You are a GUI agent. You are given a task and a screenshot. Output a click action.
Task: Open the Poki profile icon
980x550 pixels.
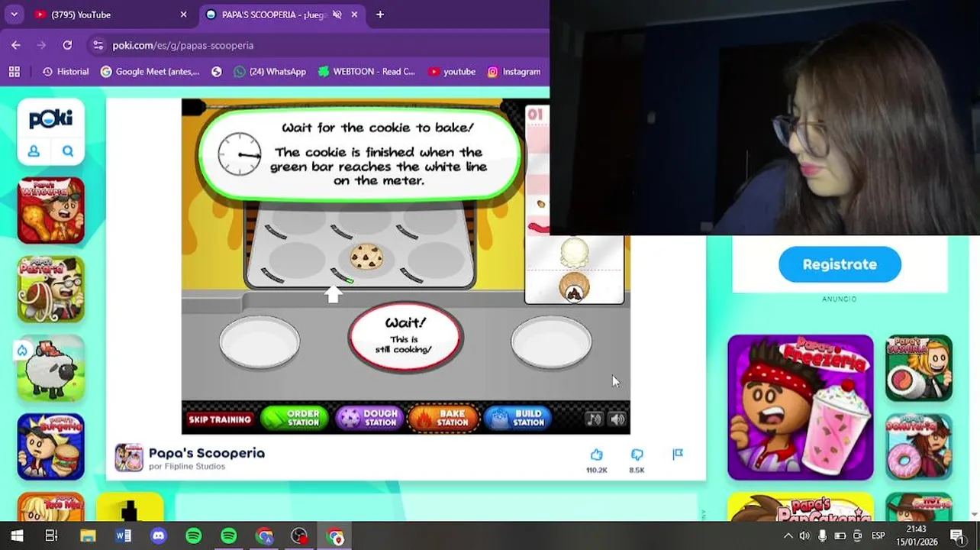pos(34,151)
